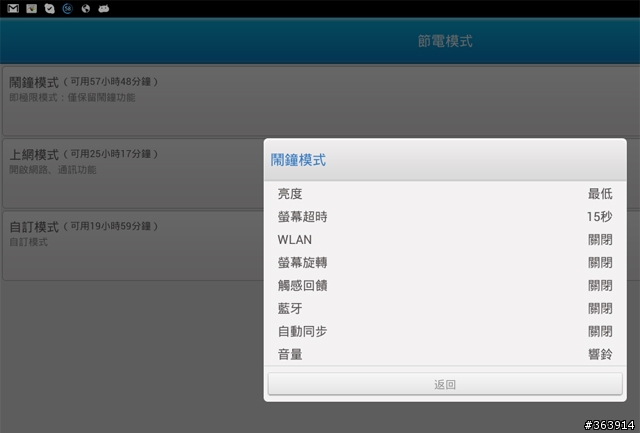Click the 藍牙 row label
This screenshot has width=640, height=433.
point(290,308)
